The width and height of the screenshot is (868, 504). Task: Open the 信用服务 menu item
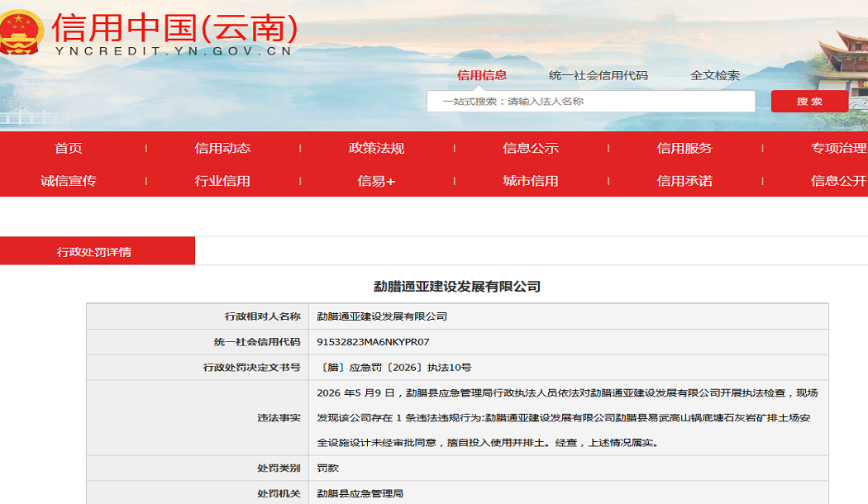(x=684, y=148)
